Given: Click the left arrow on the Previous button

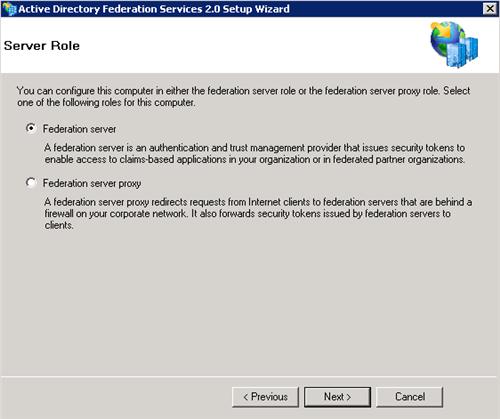Looking at the screenshot, I should [x=246, y=397].
